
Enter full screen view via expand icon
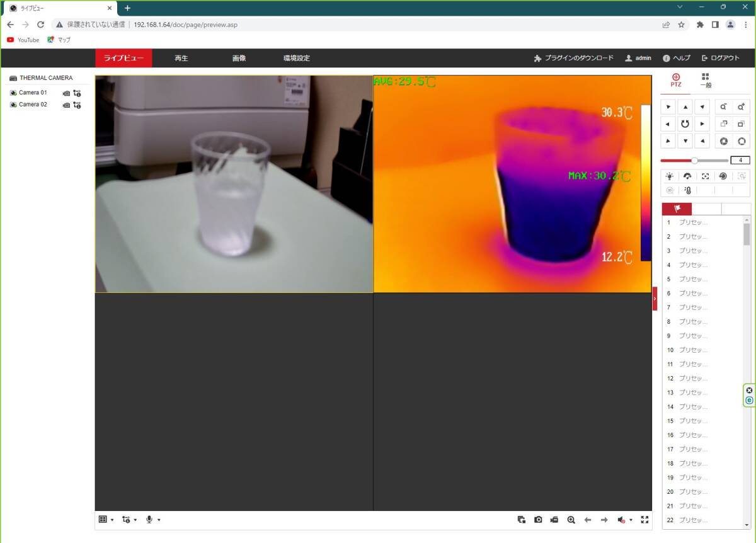point(644,520)
